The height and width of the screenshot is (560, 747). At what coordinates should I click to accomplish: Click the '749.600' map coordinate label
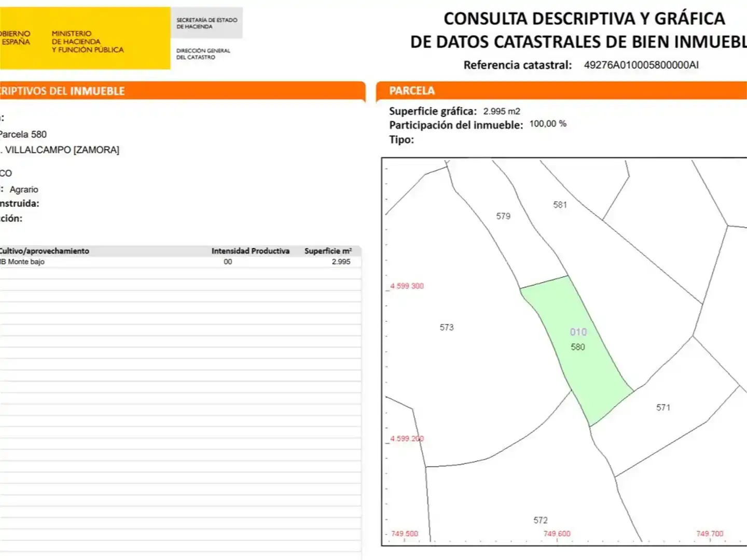pyautogui.click(x=557, y=534)
